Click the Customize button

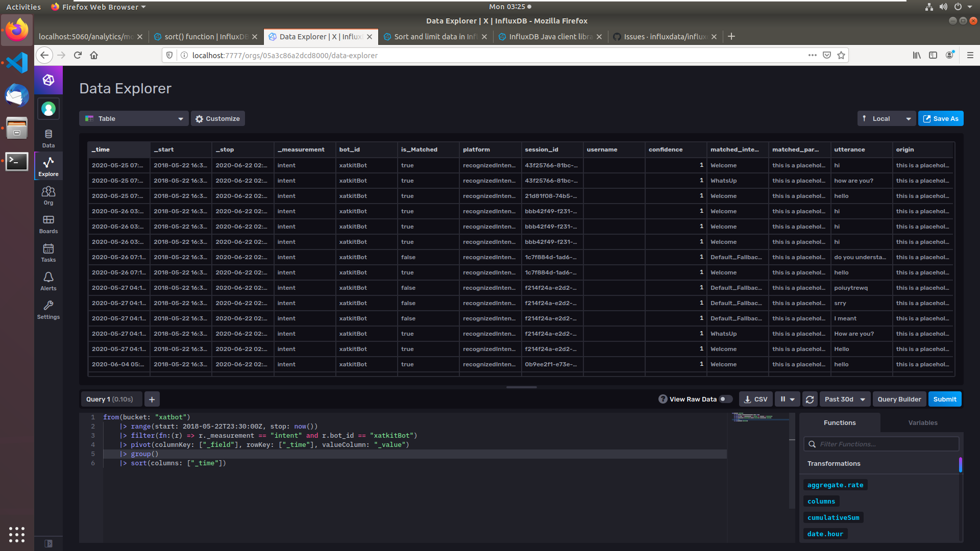click(x=218, y=118)
